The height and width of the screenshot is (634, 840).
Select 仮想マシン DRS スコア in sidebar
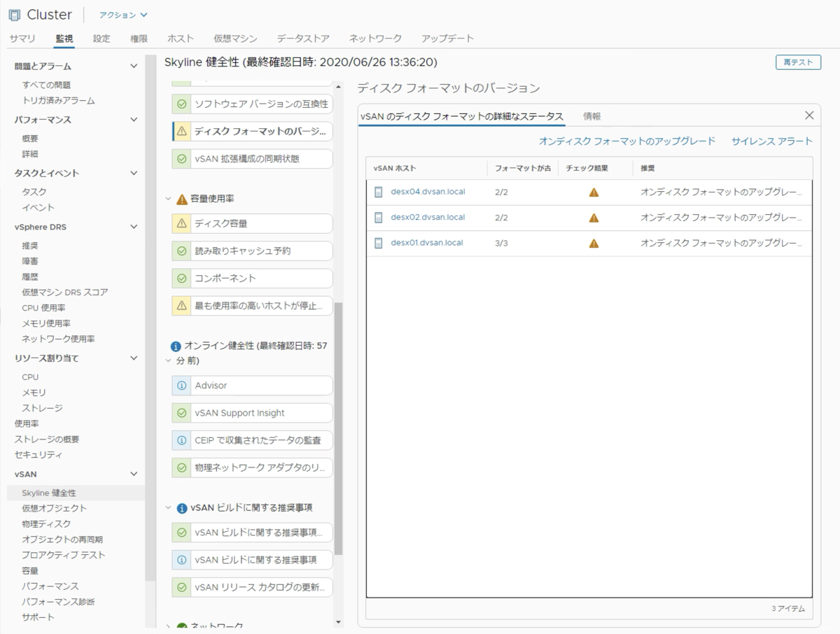click(65, 293)
